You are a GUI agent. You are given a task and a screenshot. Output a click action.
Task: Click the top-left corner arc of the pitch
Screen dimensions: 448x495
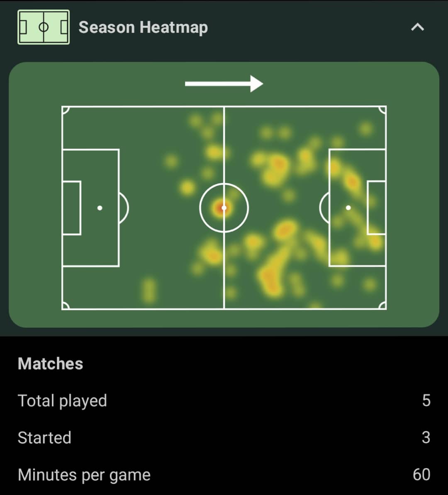(66, 110)
